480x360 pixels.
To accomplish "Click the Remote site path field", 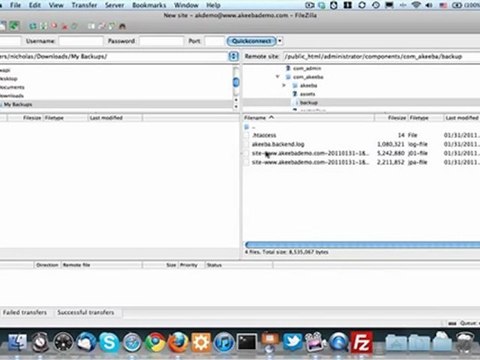I will [382, 56].
